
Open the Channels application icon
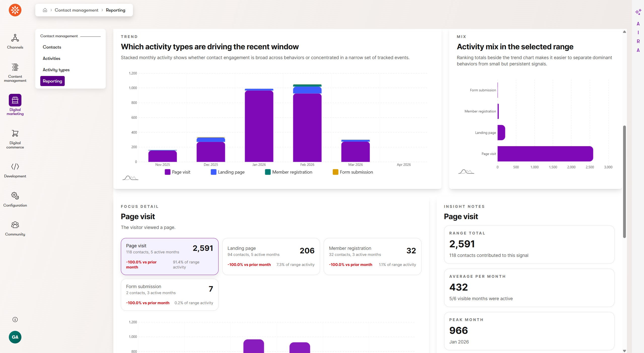pyautogui.click(x=15, y=38)
